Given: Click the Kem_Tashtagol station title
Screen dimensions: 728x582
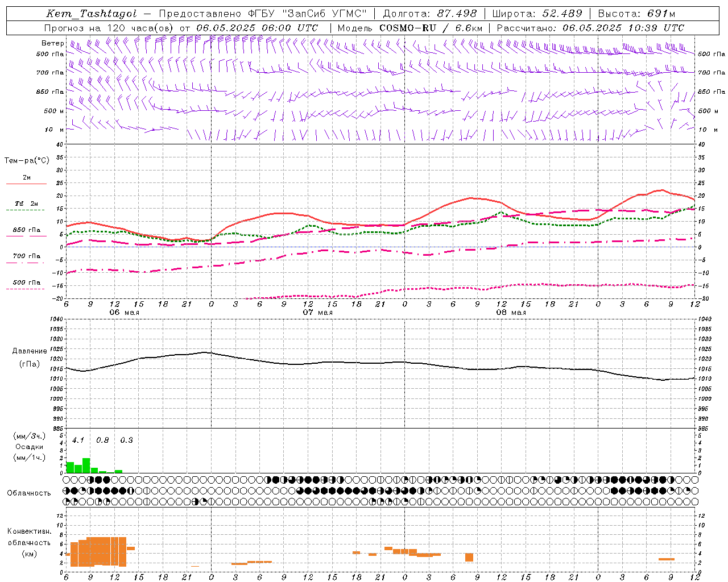Looking at the screenshot, I should click(92, 14).
